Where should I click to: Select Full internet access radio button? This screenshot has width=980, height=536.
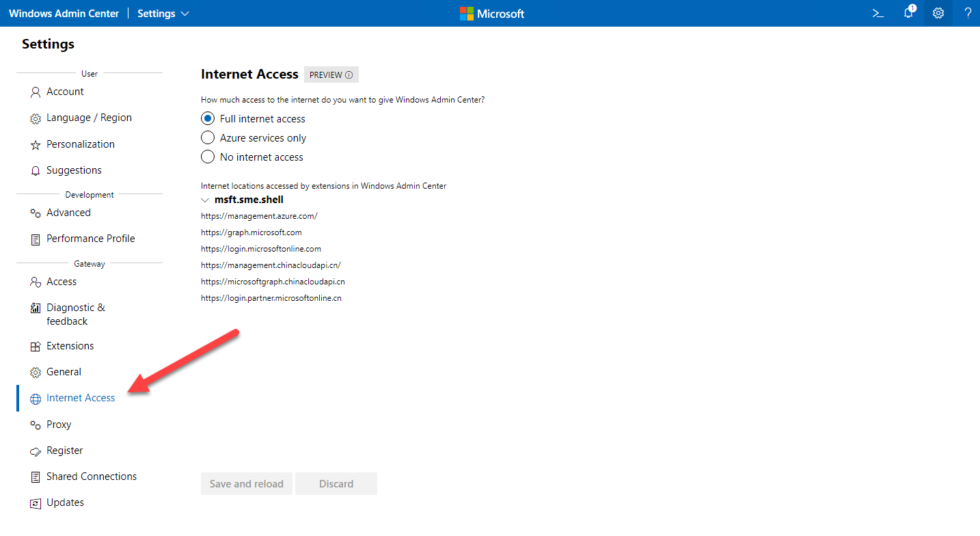pyautogui.click(x=208, y=118)
